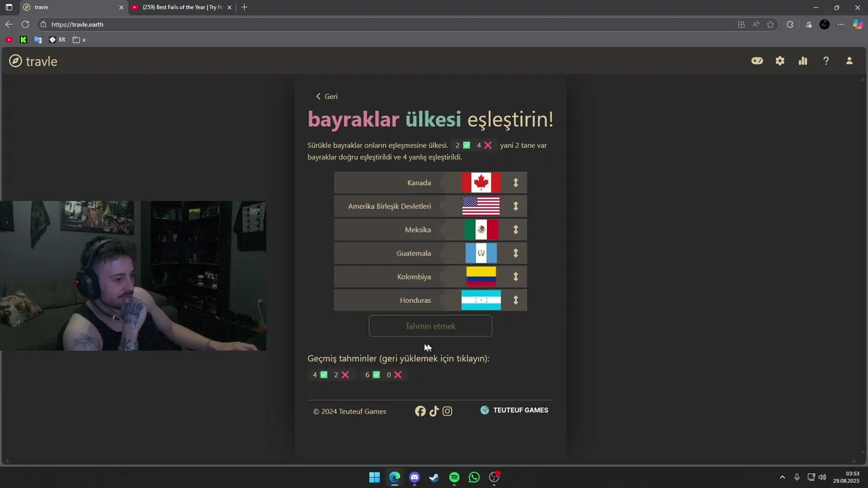Open the volume control in tray
The image size is (868, 488).
(823, 478)
